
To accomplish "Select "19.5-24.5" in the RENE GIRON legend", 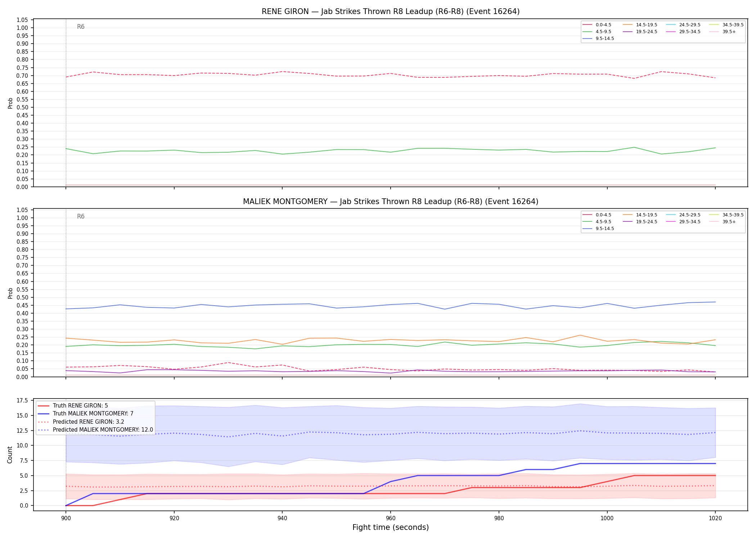I will pos(647,32).
